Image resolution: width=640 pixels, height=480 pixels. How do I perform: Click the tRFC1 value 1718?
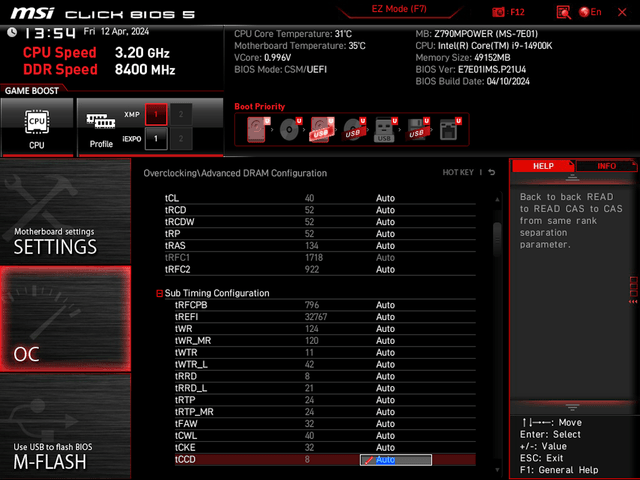point(314,258)
